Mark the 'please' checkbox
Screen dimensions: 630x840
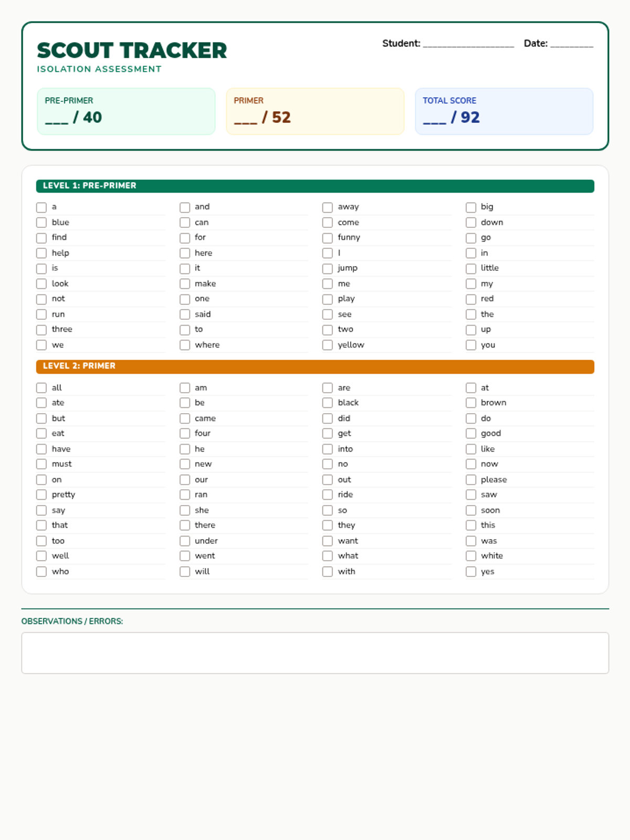[471, 480]
